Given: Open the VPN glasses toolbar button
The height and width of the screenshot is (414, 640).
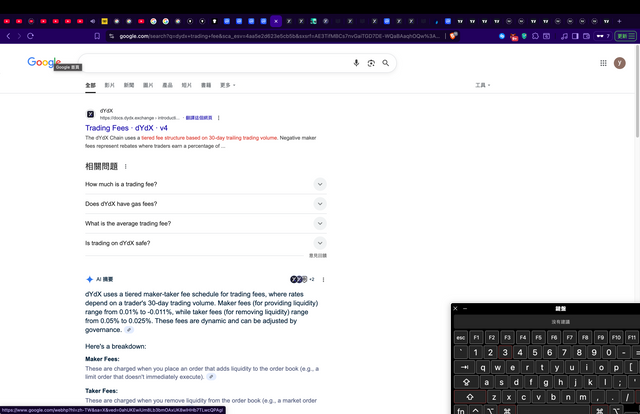Looking at the screenshot, I should [603, 36].
